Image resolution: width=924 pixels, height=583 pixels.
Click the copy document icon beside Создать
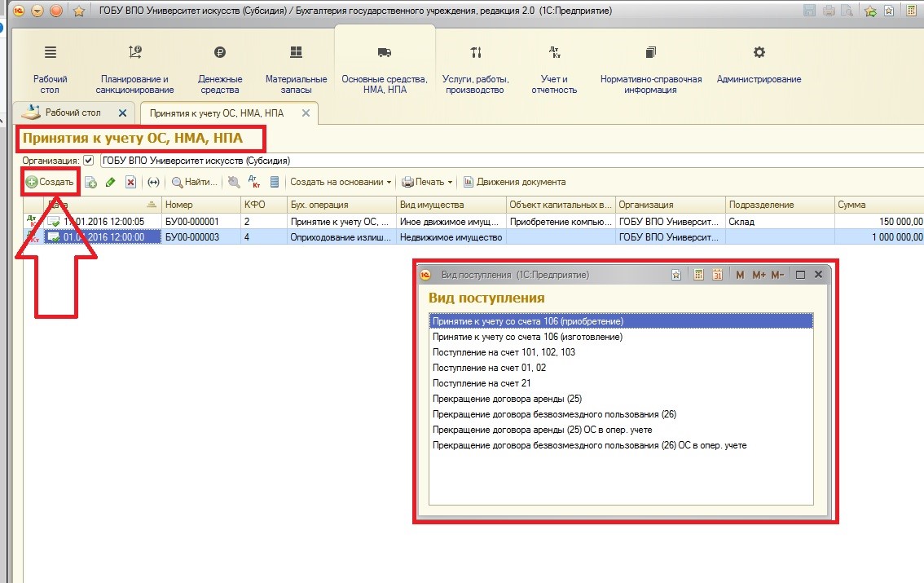point(90,183)
